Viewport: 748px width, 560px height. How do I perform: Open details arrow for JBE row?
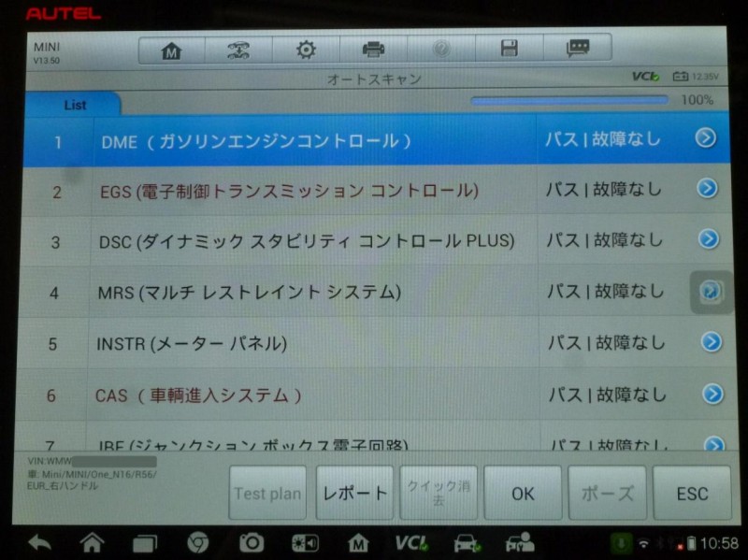(x=714, y=445)
